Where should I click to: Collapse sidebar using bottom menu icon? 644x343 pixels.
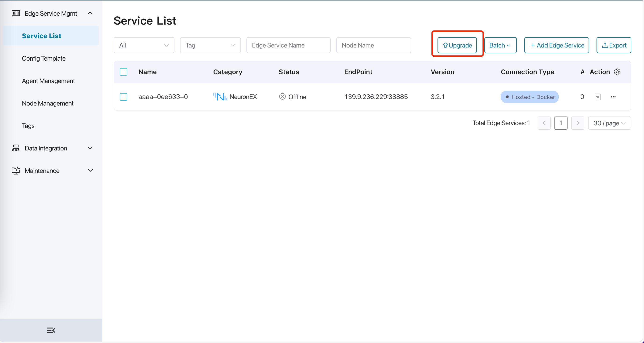pyautogui.click(x=51, y=330)
